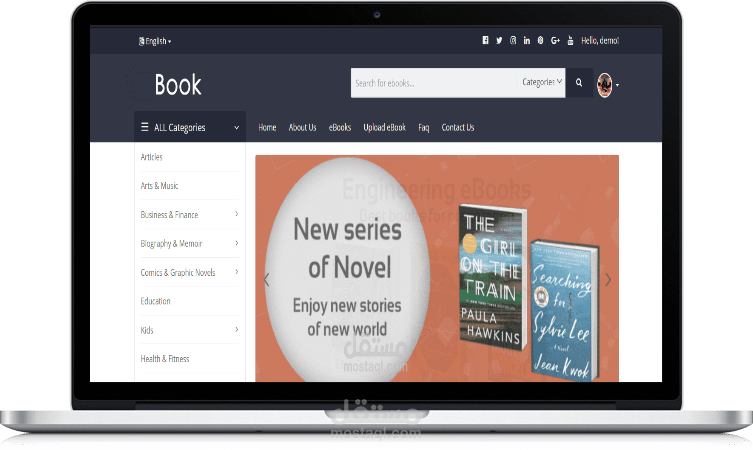The height and width of the screenshot is (450, 753).
Task: Open the Faq menu item
Action: pos(424,128)
